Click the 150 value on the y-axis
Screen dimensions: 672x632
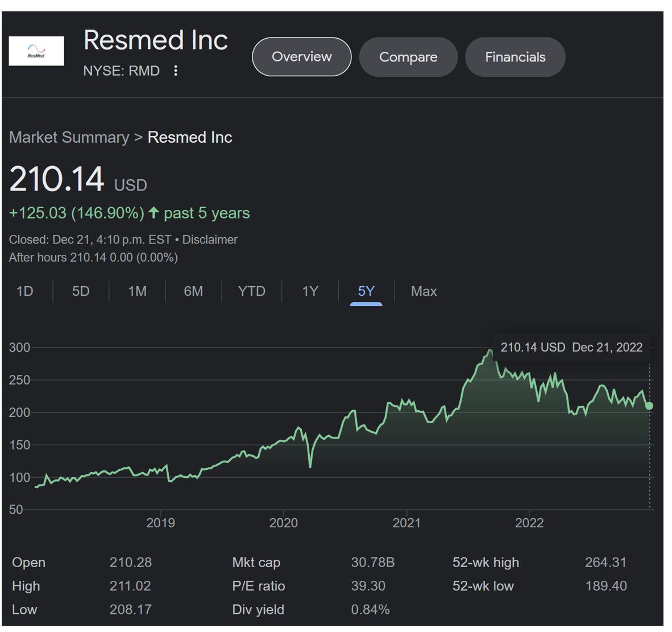(20, 445)
